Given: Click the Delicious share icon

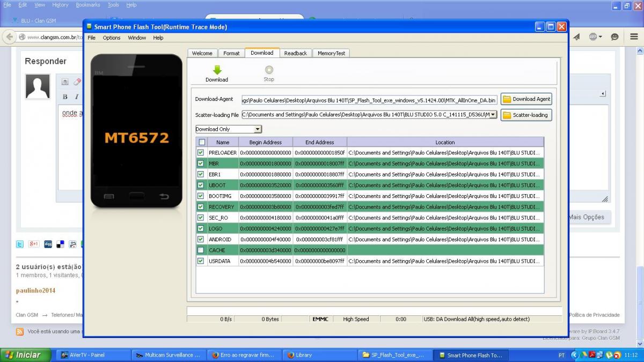Looking at the screenshot, I should pyautogui.click(x=61, y=244).
